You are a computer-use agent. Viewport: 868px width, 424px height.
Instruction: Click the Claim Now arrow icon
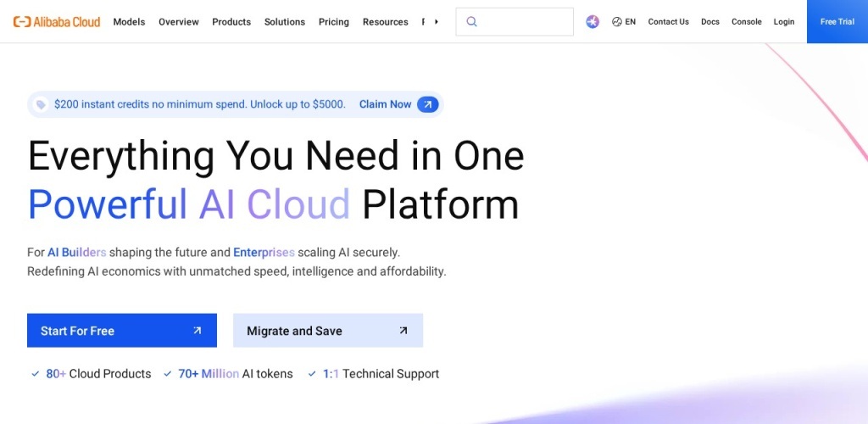428,104
